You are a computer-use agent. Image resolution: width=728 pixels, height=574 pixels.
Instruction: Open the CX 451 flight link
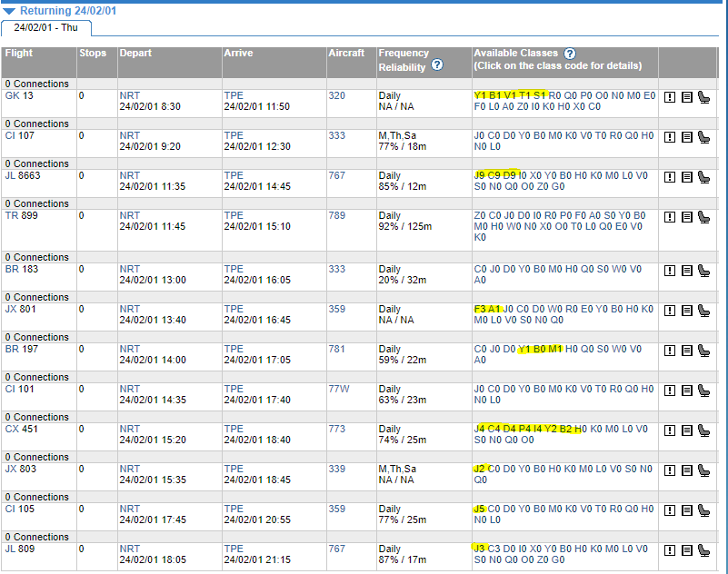(x=21, y=429)
